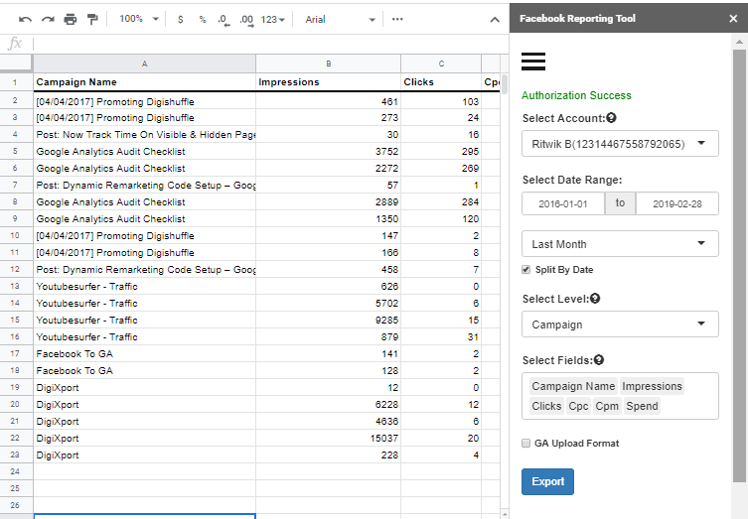
Task: Click the spreadsheet vertical scrollbar thumb
Action: [x=504, y=83]
